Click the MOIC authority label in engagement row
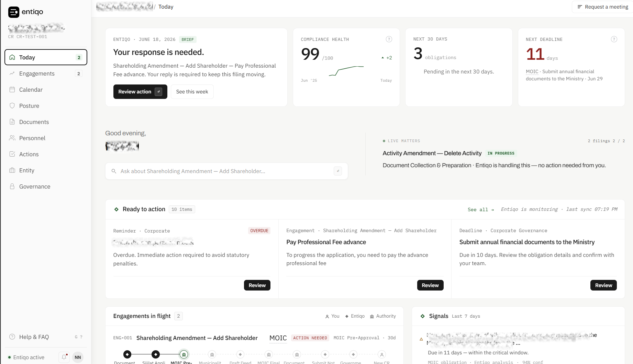The image size is (633, 364). click(x=278, y=338)
